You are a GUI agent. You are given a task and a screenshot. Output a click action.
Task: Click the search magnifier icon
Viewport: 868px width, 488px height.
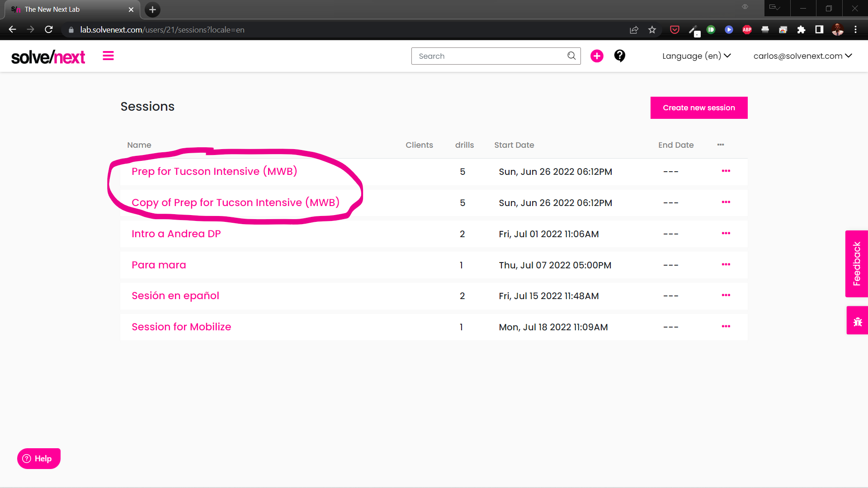(571, 56)
